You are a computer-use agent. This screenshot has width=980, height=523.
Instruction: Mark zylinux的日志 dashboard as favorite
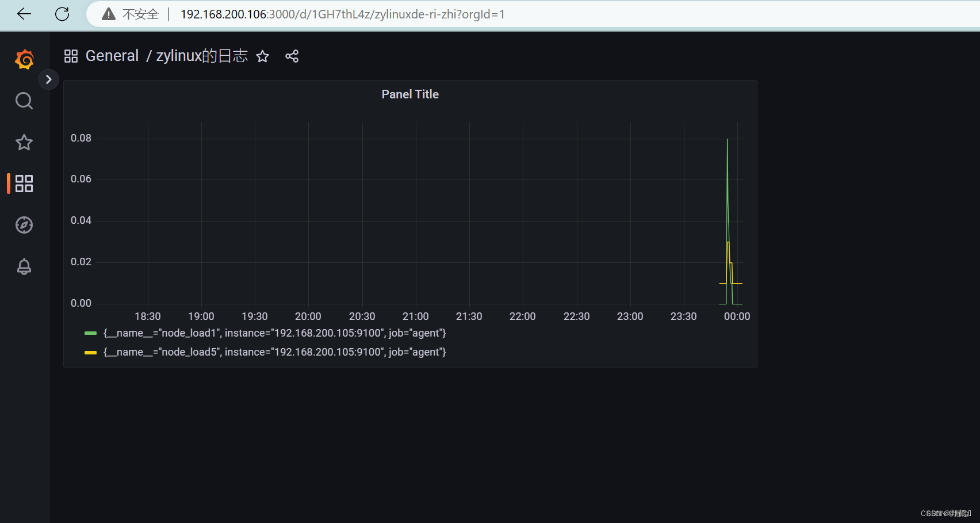[x=262, y=56]
